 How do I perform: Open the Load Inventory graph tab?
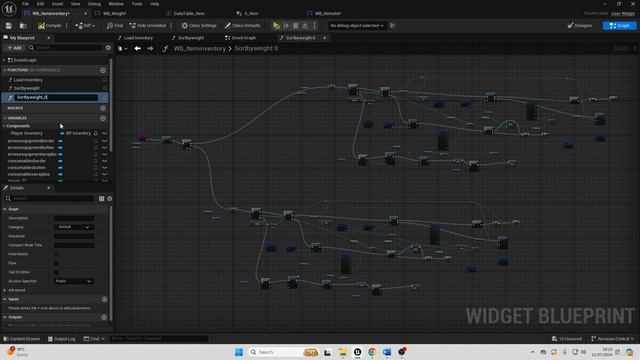(x=138, y=38)
